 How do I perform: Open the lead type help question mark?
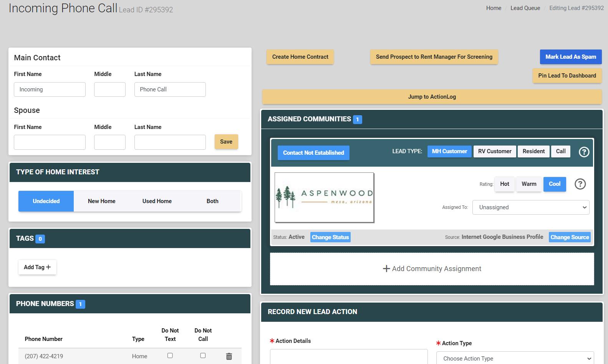(x=584, y=152)
